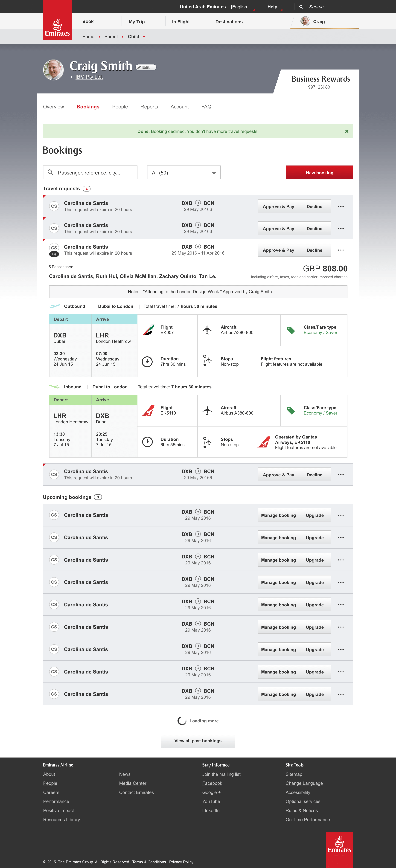The width and height of the screenshot is (396, 868).
Task: Click the CS avatar of first travel request
Action: (x=54, y=206)
